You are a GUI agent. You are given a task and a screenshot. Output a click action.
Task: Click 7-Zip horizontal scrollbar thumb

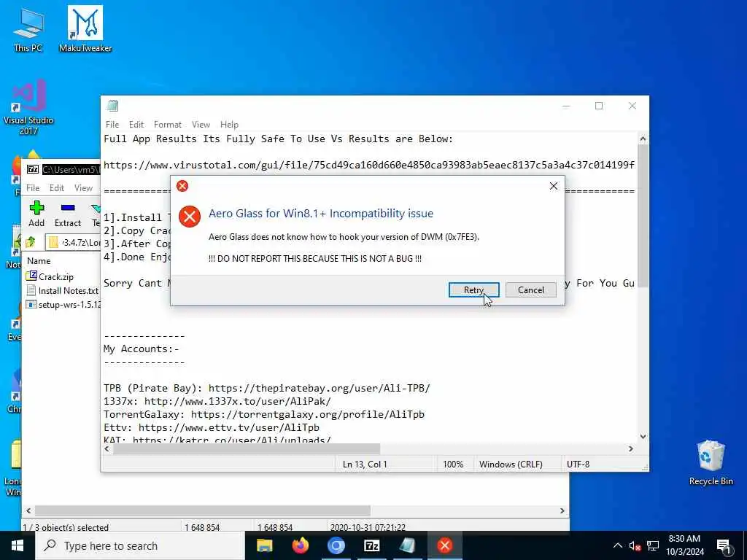pos(203,510)
